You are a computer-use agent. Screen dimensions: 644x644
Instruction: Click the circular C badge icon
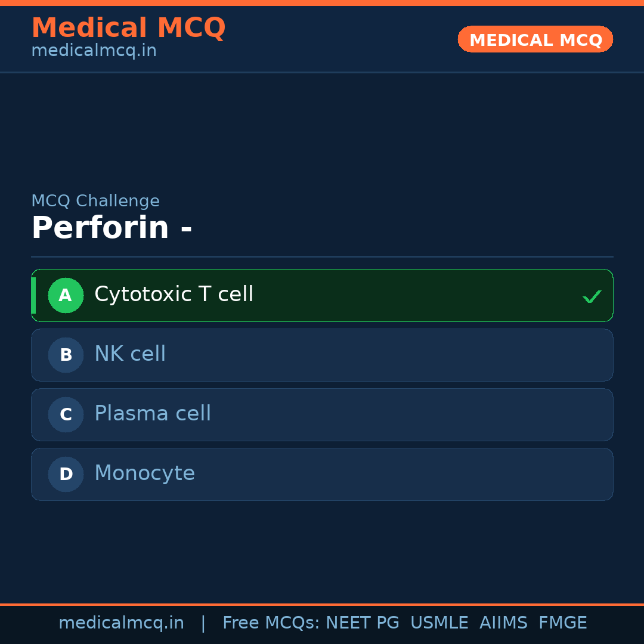point(66,414)
